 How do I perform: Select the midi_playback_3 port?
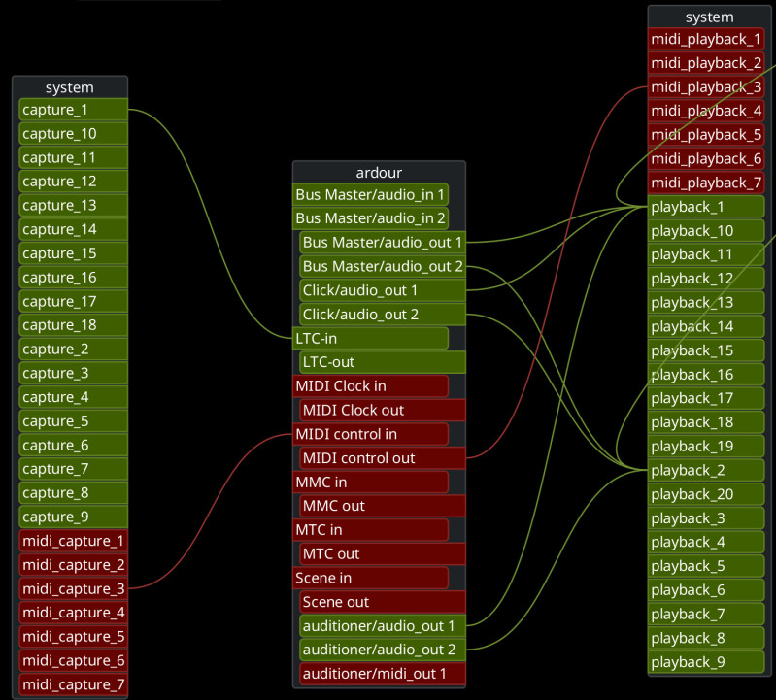(x=706, y=87)
